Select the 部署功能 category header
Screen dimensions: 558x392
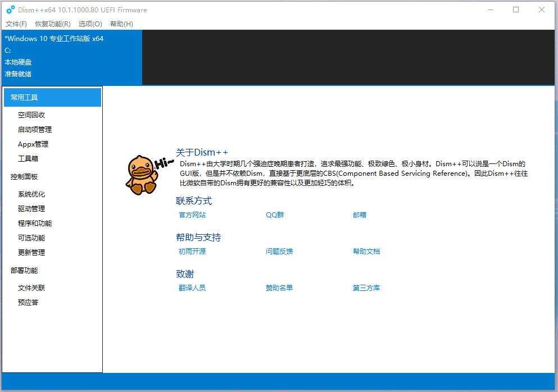[x=24, y=271]
